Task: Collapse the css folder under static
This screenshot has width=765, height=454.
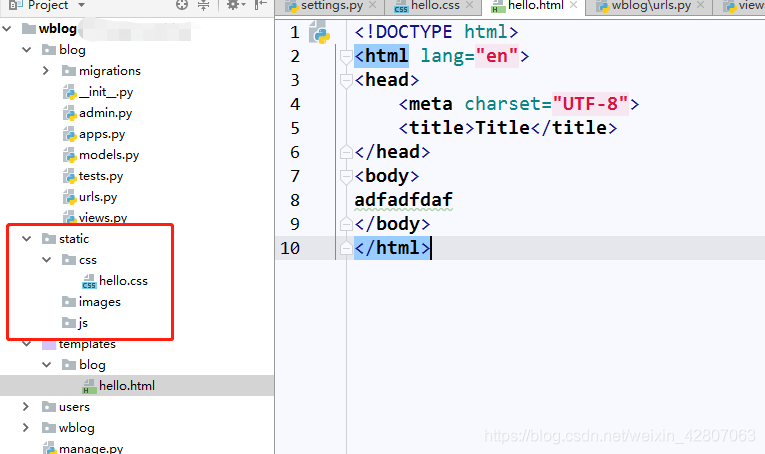Action: point(47,259)
